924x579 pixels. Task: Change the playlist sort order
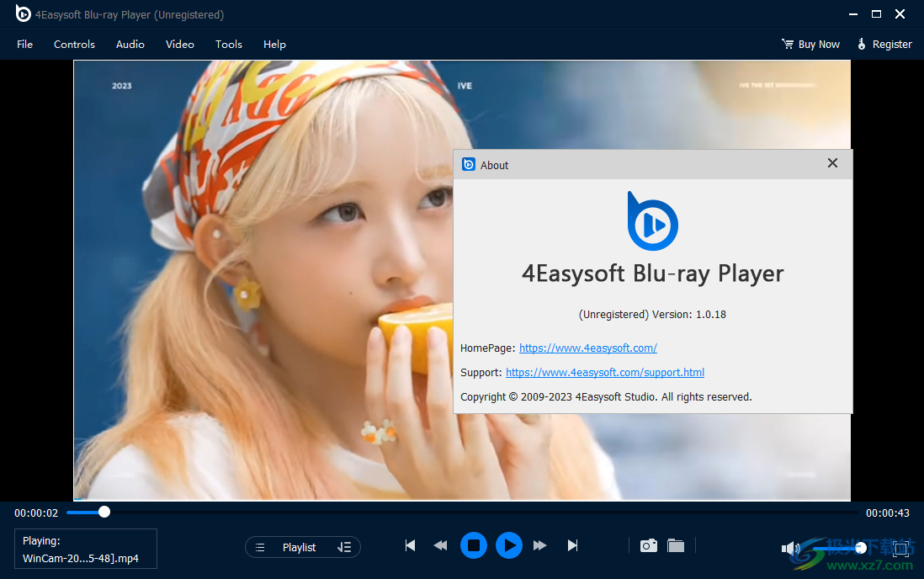[x=345, y=546]
